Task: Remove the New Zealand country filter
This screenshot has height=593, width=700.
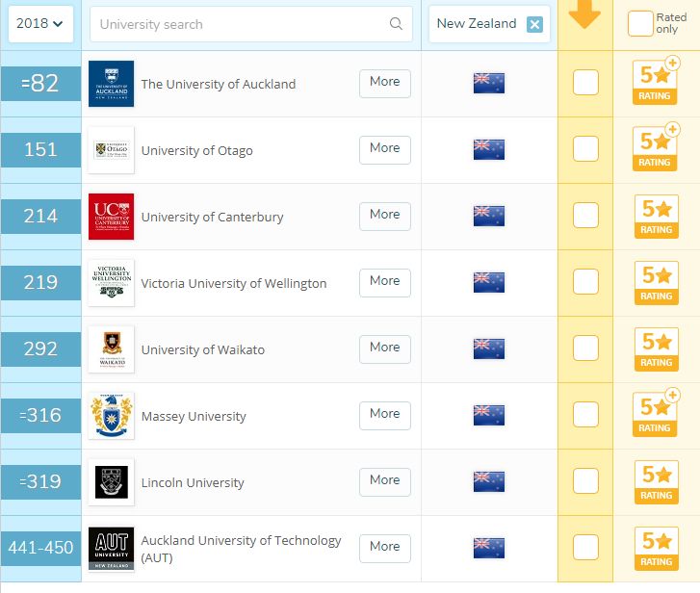Action: point(534,24)
